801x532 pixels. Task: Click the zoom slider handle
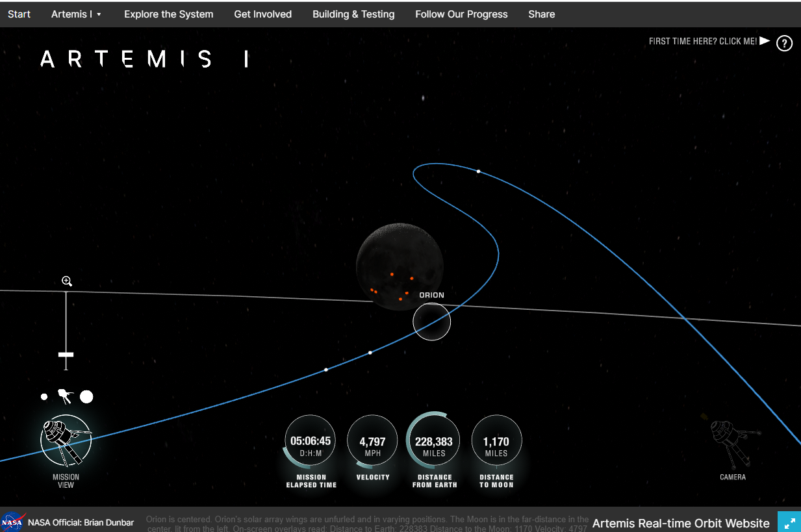pyautogui.click(x=66, y=355)
